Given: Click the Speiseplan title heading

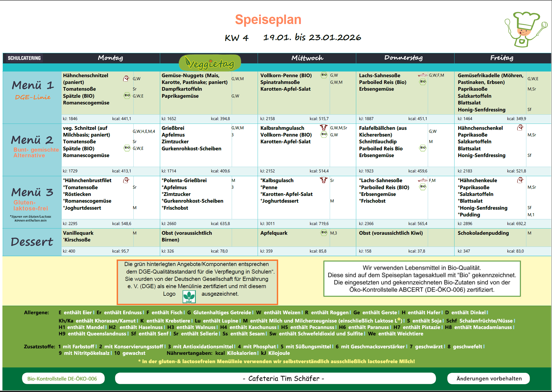Looking at the screenshot, I should click(x=268, y=20).
